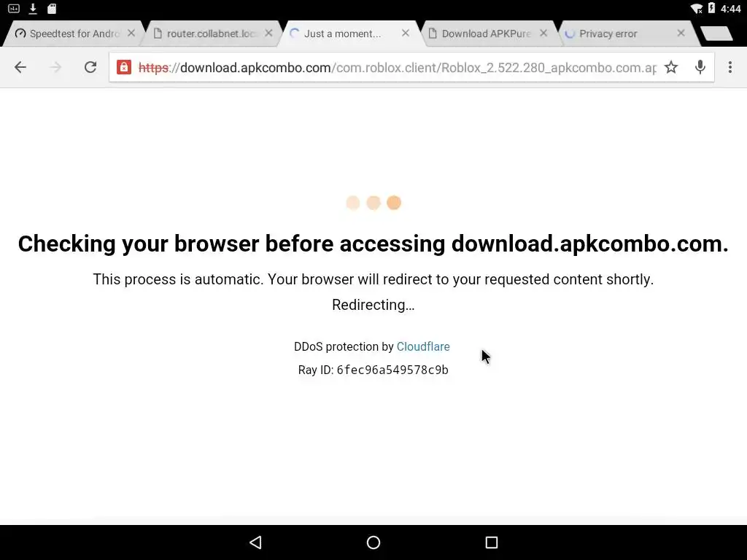
Task: Open the Android recent apps overview
Action: pos(491,542)
